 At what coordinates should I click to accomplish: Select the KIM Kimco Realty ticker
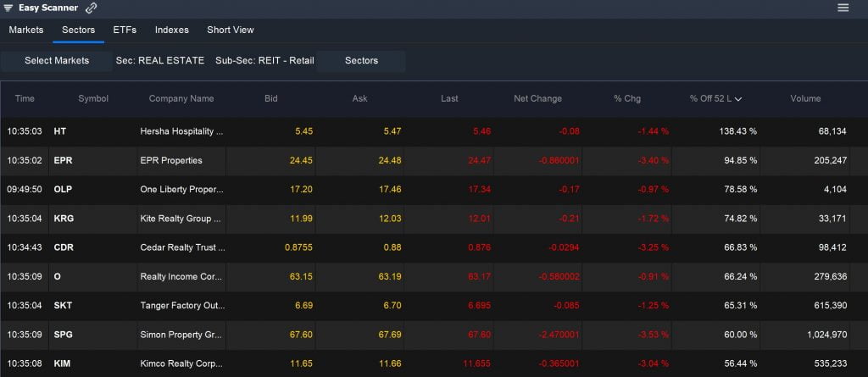62,363
